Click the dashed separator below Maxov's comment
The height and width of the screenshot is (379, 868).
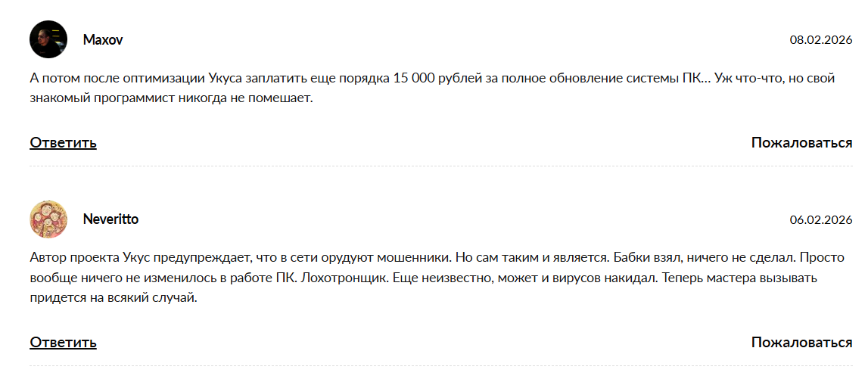tap(441, 166)
